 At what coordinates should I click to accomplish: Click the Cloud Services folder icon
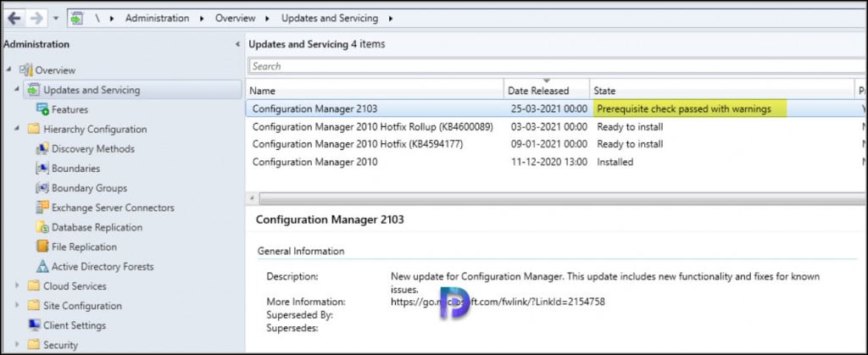tap(34, 286)
